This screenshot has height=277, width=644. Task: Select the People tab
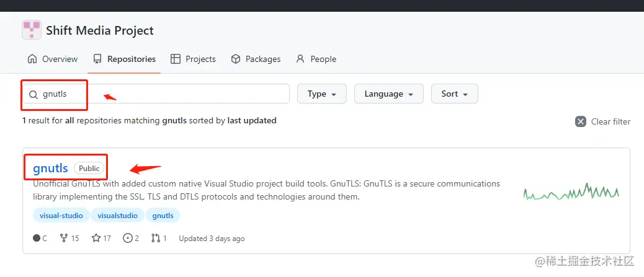(316, 59)
